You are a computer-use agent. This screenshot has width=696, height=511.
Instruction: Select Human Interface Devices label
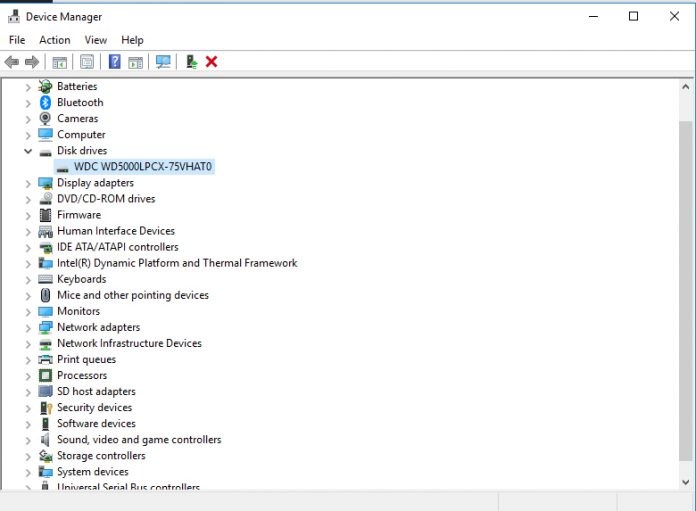coord(116,231)
